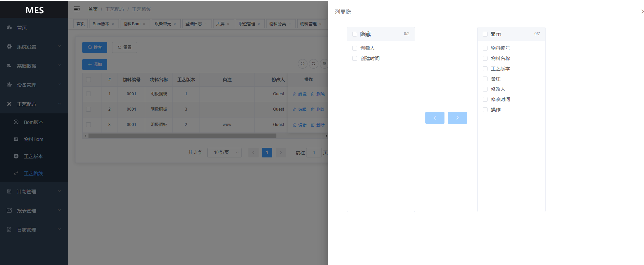Check the 显示 select-all checkbox
The width and height of the screenshot is (644, 265).
pyautogui.click(x=485, y=34)
